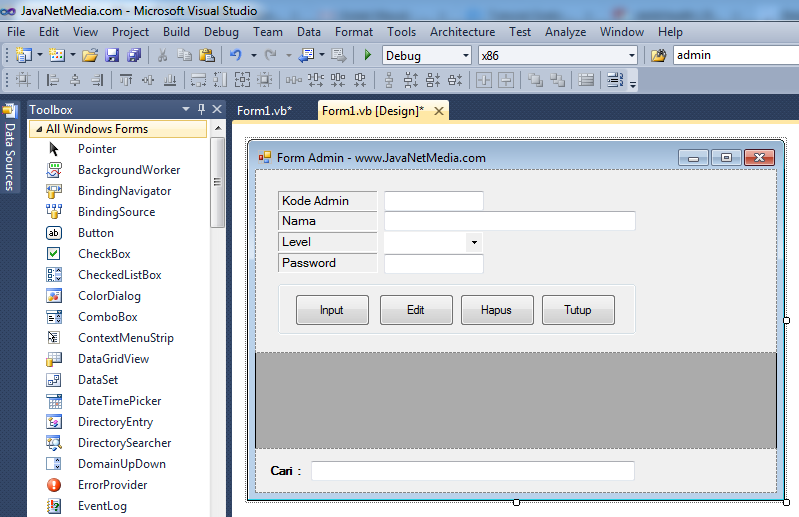Open the Data Sources side tab
The height and width of the screenshot is (517, 799).
tap(10, 149)
